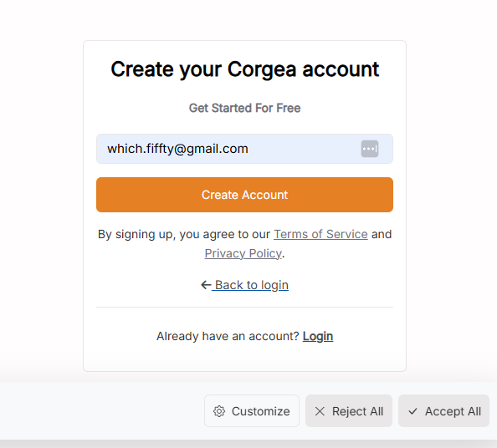Viewport: 497px width, 448px height.
Task: Click the left arrow before Back to login
Action: coord(206,285)
